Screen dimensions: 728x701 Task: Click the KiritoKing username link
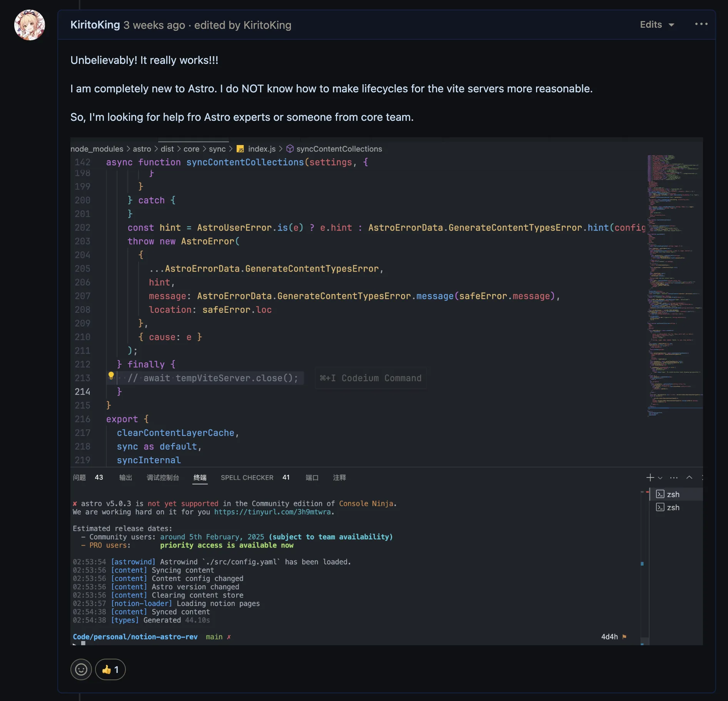coord(95,25)
